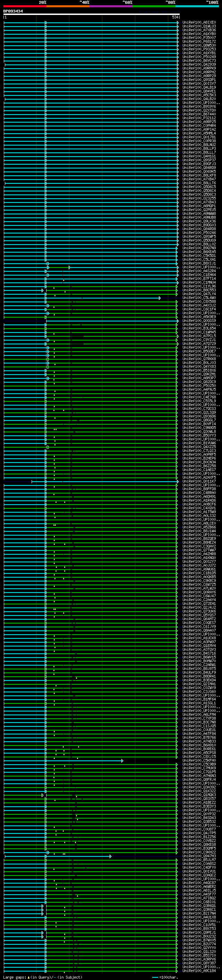Select hit label UniRef100_B2I7N4
222x980 pixels.
coord(199,913)
